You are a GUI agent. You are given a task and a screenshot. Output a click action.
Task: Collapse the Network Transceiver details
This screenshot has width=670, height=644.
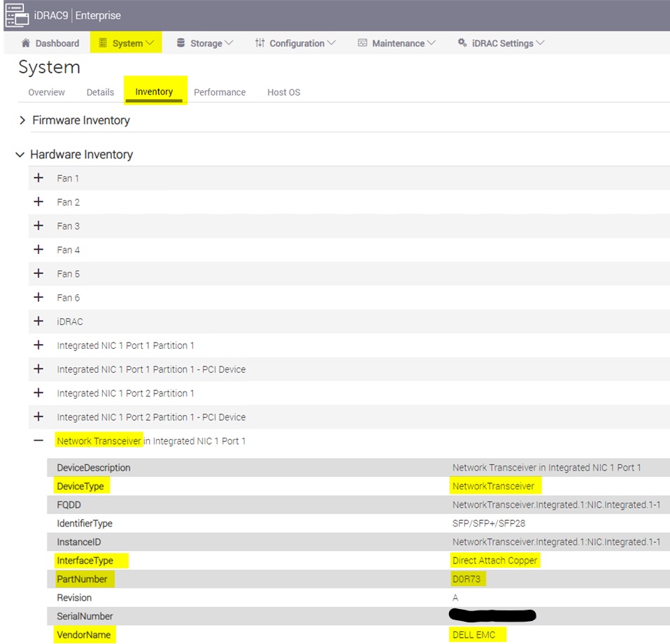click(x=38, y=441)
